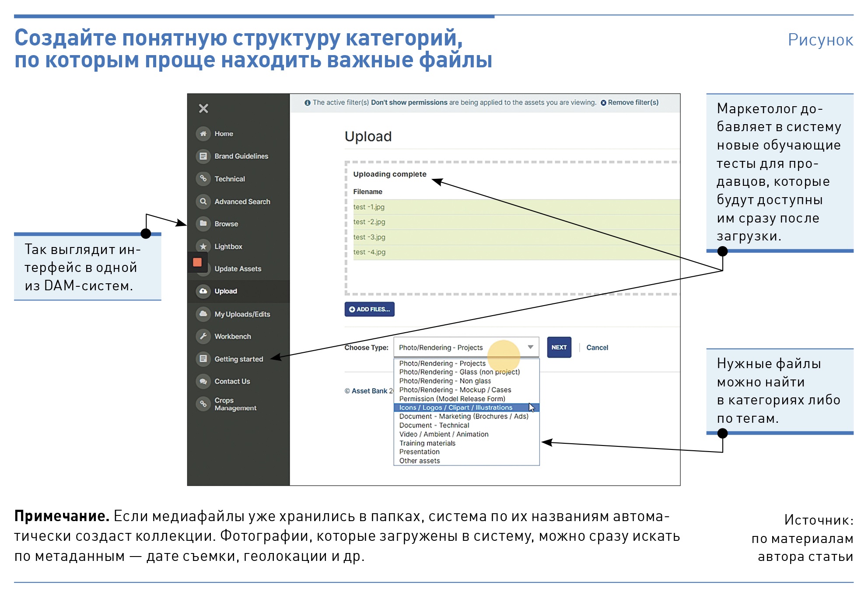Click the Technical link icon
This screenshot has height=595, width=868.
pos(203,178)
